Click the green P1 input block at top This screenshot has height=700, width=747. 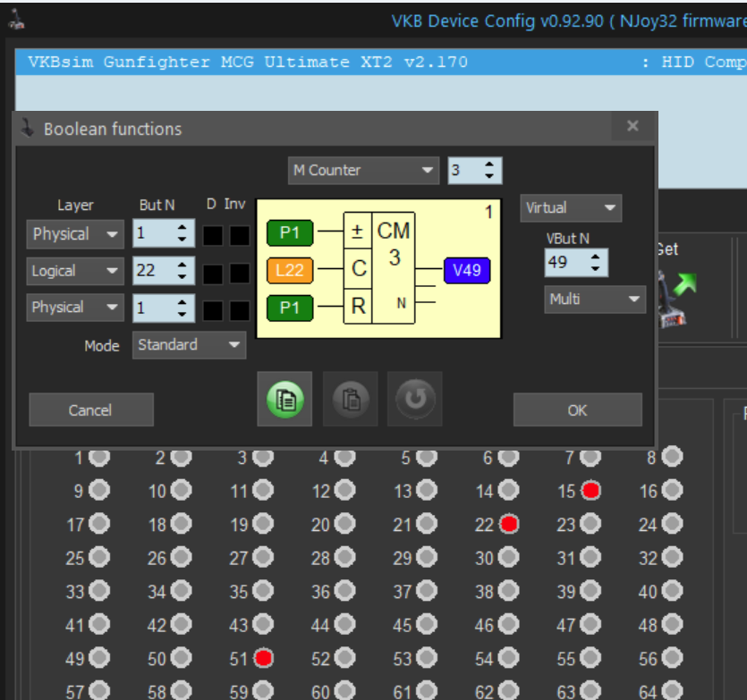(290, 232)
